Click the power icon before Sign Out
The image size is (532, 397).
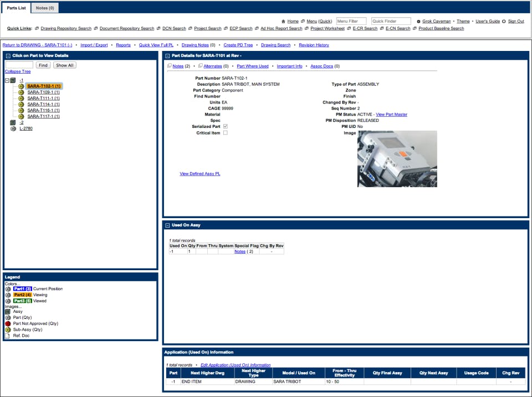click(x=504, y=21)
